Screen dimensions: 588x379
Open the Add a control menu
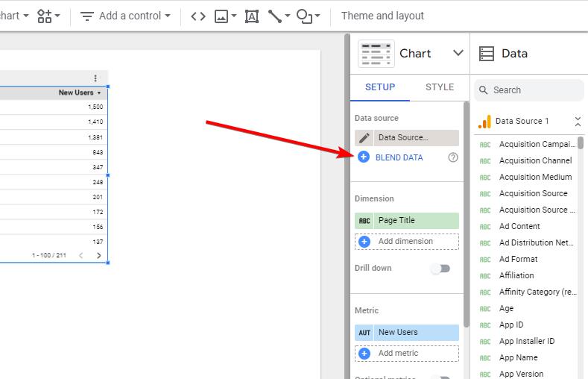point(126,16)
